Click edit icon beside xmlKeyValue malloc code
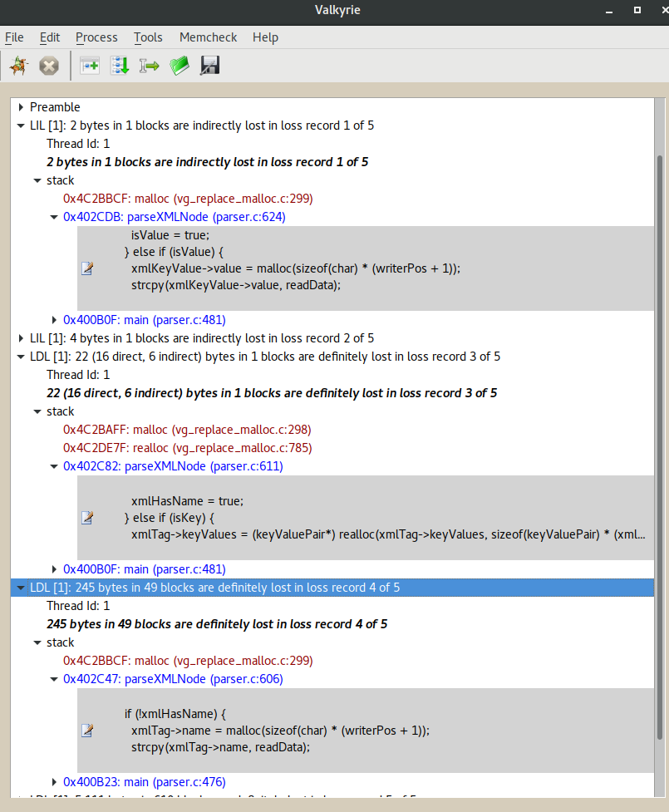The height and width of the screenshot is (812, 669). tap(87, 268)
